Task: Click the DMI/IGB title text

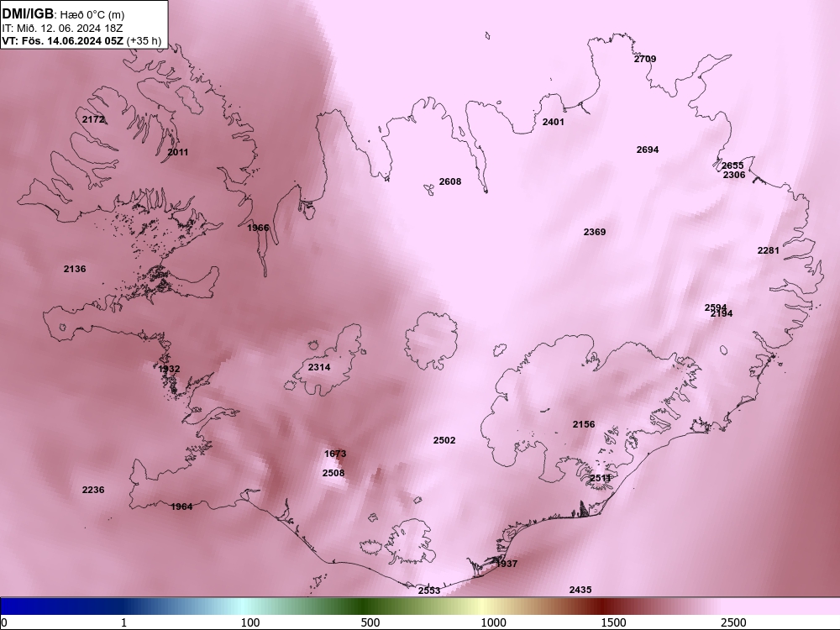Action: (28, 14)
